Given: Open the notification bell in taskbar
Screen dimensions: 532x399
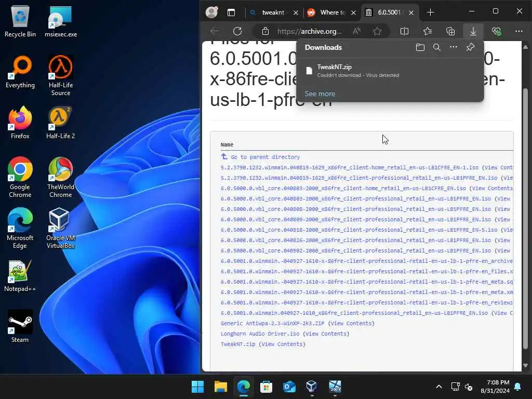Looking at the screenshot, I should click(518, 387).
